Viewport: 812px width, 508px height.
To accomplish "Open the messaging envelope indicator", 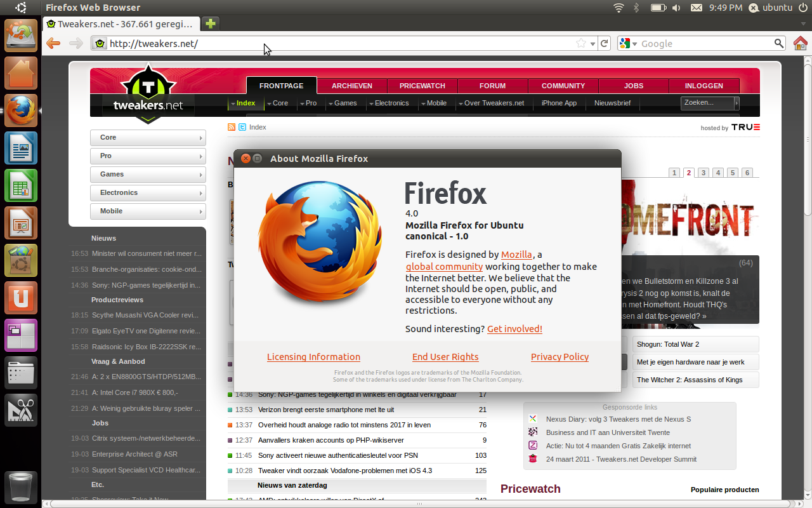I will click(x=697, y=8).
